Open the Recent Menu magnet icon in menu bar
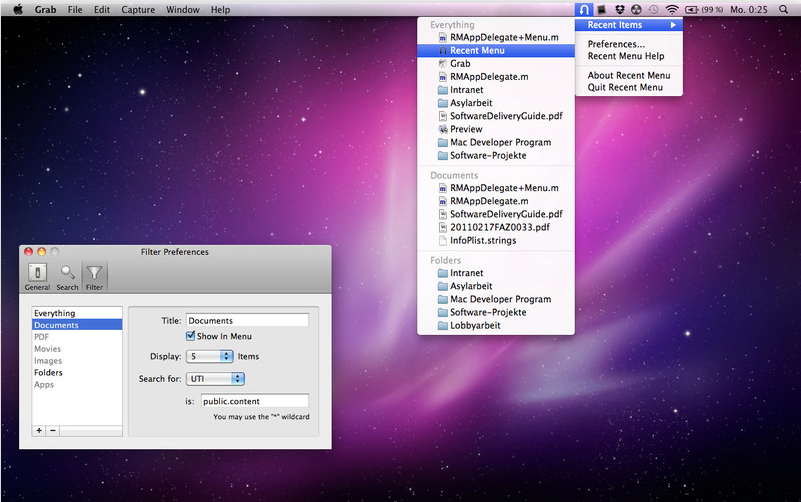Image resolution: width=801 pixels, height=502 pixels. 584,9
